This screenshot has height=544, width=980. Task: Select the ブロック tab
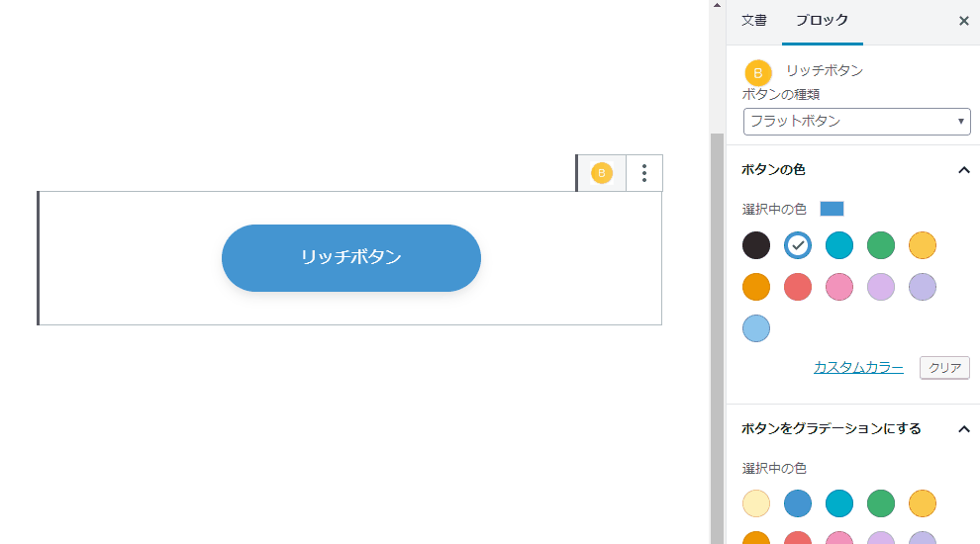822,21
